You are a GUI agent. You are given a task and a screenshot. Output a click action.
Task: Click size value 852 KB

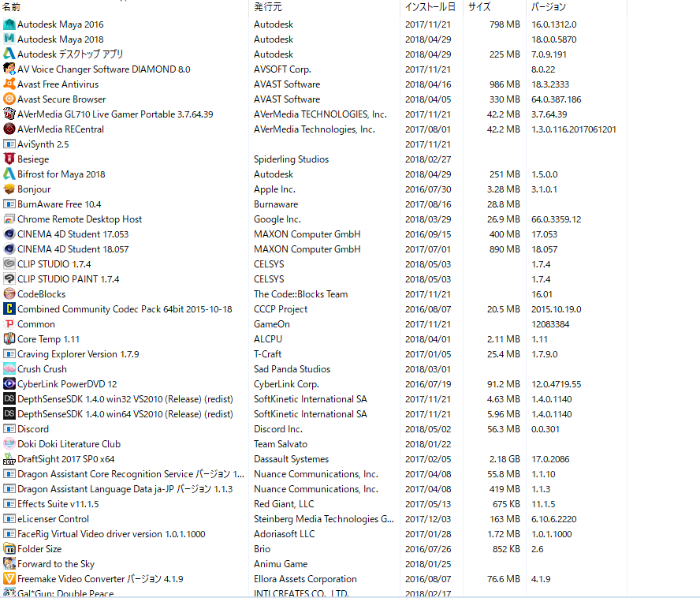(x=506, y=549)
